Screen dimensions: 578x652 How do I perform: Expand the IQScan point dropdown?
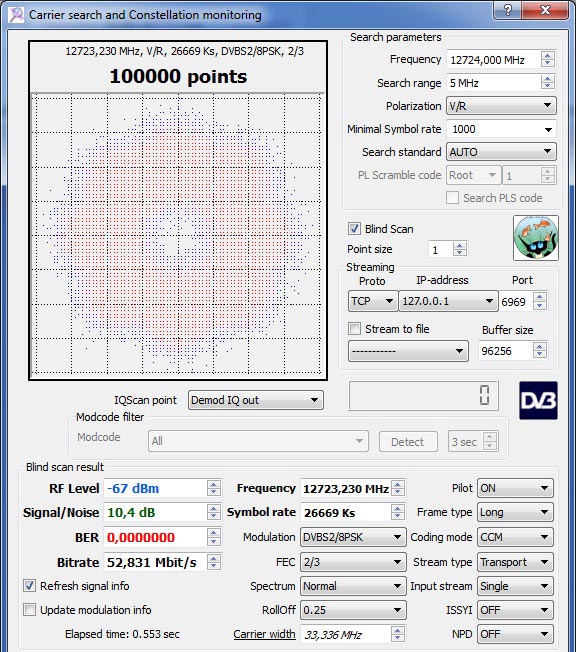coord(256,400)
